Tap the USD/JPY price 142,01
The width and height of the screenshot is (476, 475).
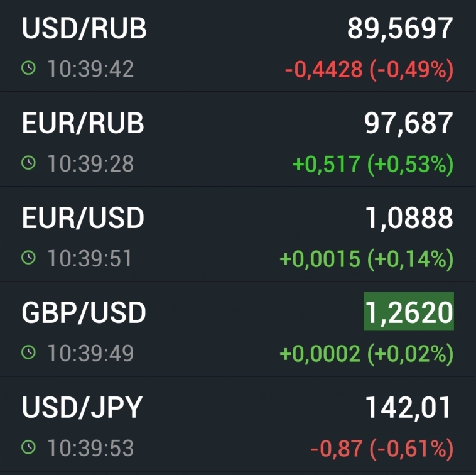pos(408,408)
